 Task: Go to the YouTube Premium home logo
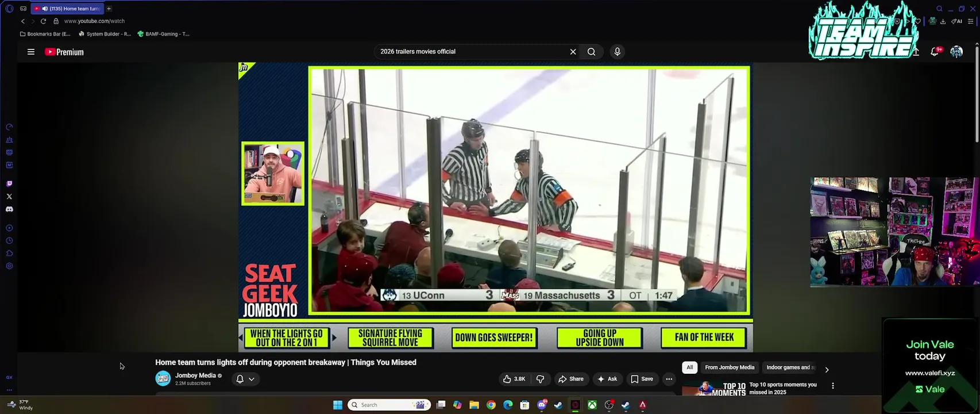pos(64,52)
